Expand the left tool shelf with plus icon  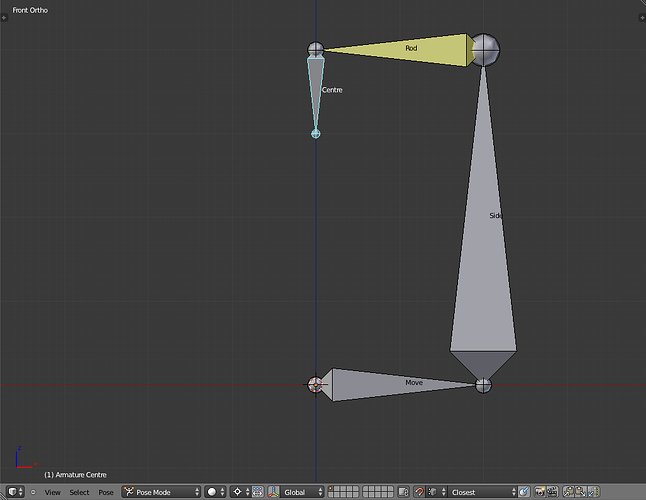[x=4, y=17]
